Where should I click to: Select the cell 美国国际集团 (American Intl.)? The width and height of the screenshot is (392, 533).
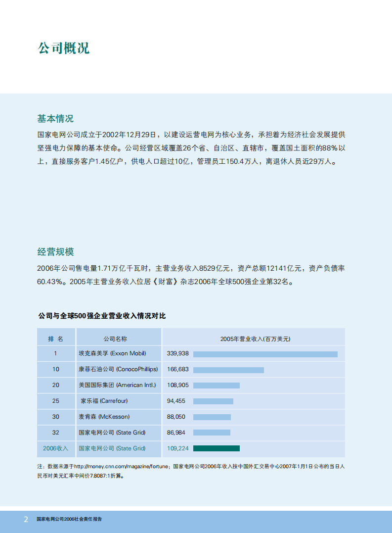(x=118, y=385)
